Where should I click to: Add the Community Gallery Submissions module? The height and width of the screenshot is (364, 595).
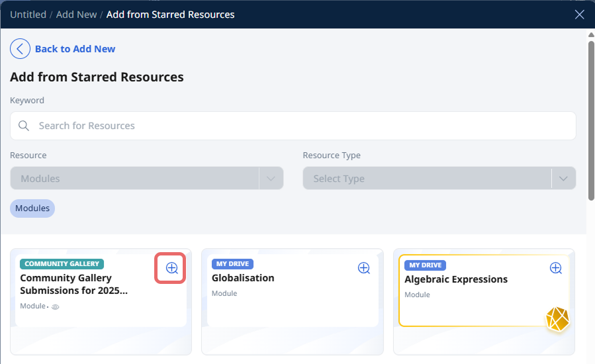tap(172, 268)
